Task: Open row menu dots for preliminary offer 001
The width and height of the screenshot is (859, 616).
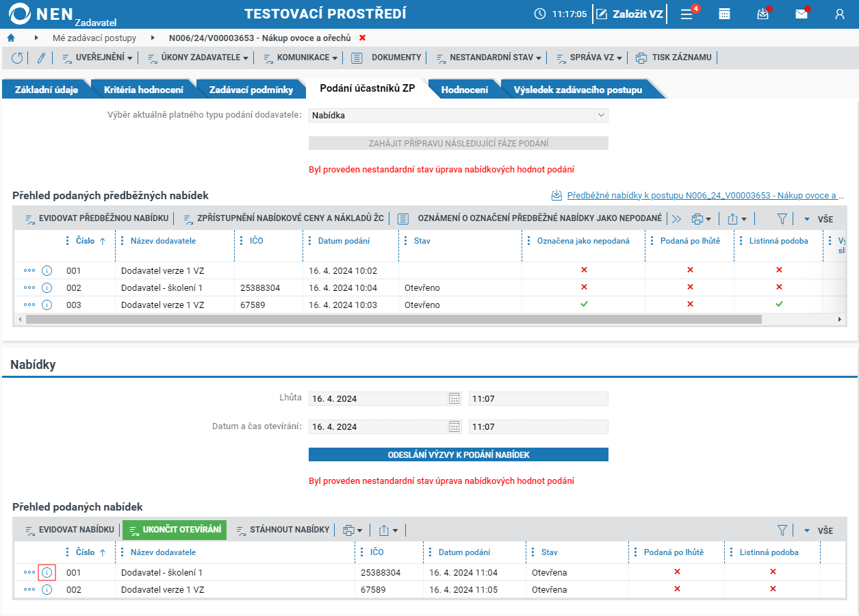Action: tap(29, 270)
